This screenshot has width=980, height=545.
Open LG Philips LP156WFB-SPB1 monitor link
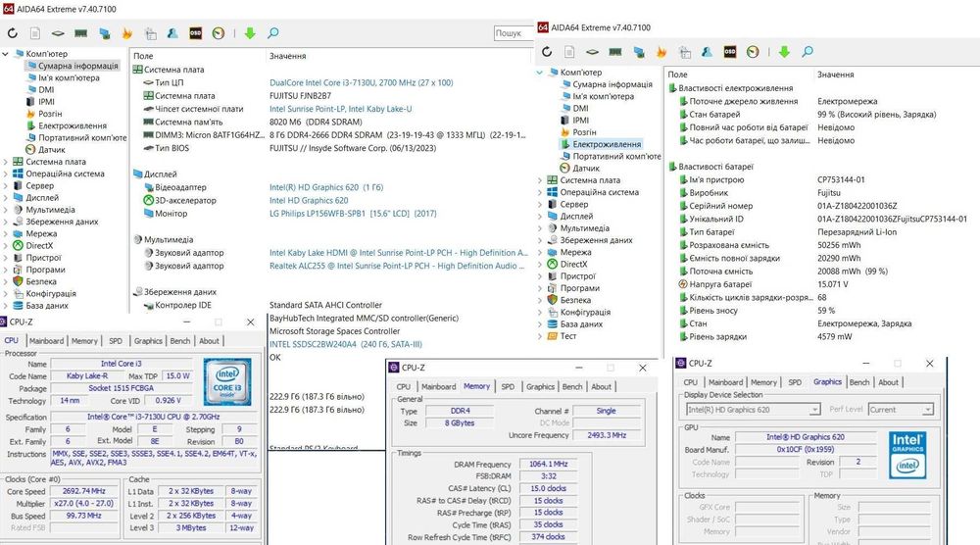[x=353, y=214]
